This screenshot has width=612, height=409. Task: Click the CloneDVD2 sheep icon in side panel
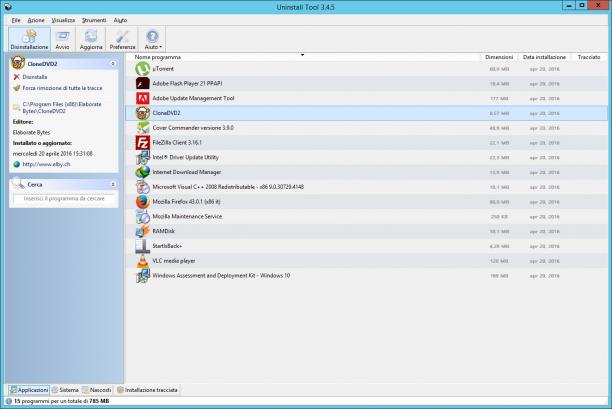(x=18, y=62)
